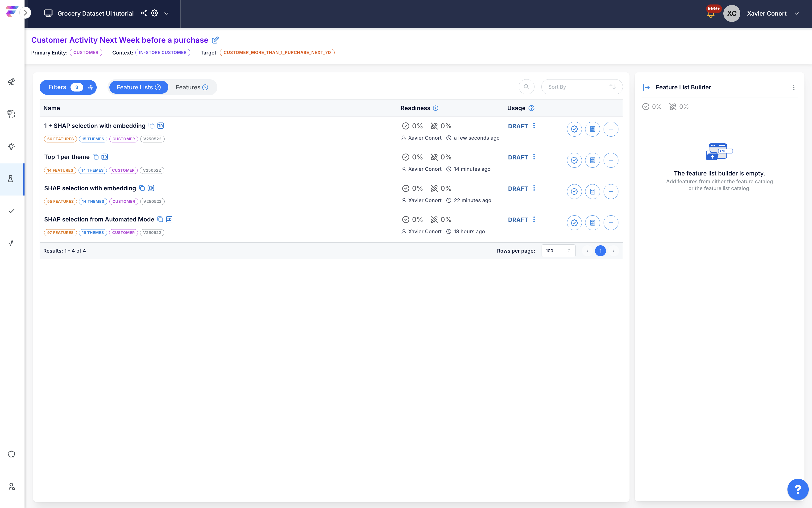Collapse the Feature List Builder panel
Screen dimensions: 812x508
point(646,87)
